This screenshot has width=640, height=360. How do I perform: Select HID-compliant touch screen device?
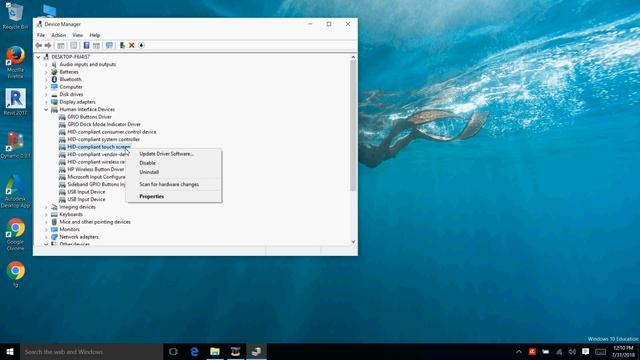click(99, 147)
